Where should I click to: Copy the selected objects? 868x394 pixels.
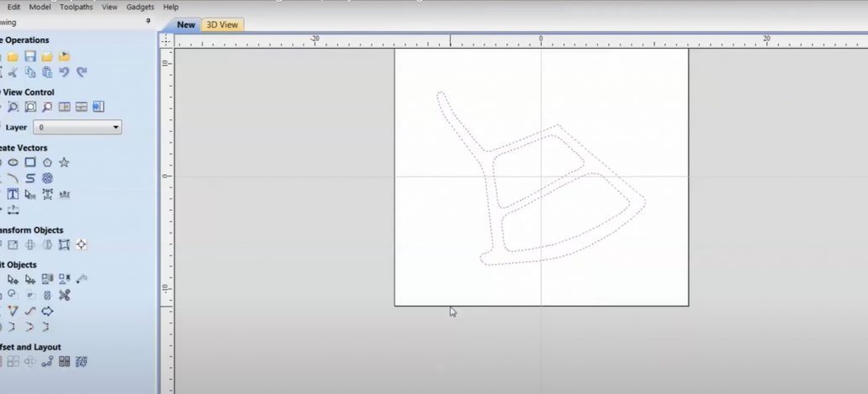click(x=30, y=72)
